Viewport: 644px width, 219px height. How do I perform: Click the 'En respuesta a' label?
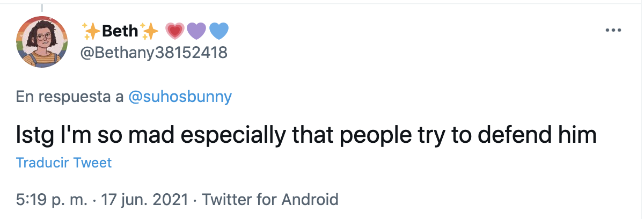point(70,97)
